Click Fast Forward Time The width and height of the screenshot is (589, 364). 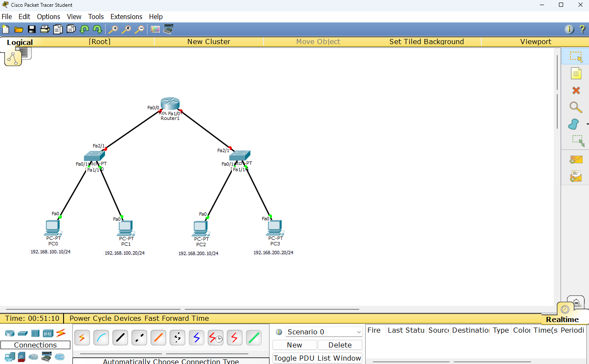click(177, 318)
